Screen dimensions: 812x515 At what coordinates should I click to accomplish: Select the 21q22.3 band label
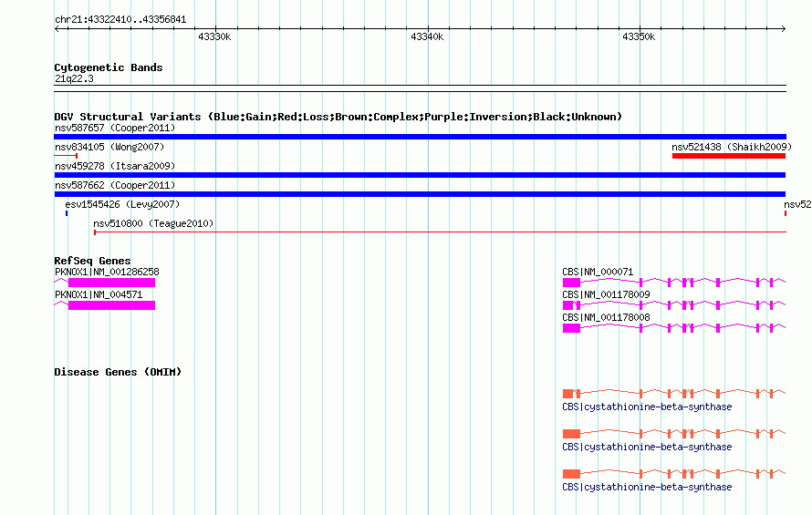pyautogui.click(x=74, y=78)
